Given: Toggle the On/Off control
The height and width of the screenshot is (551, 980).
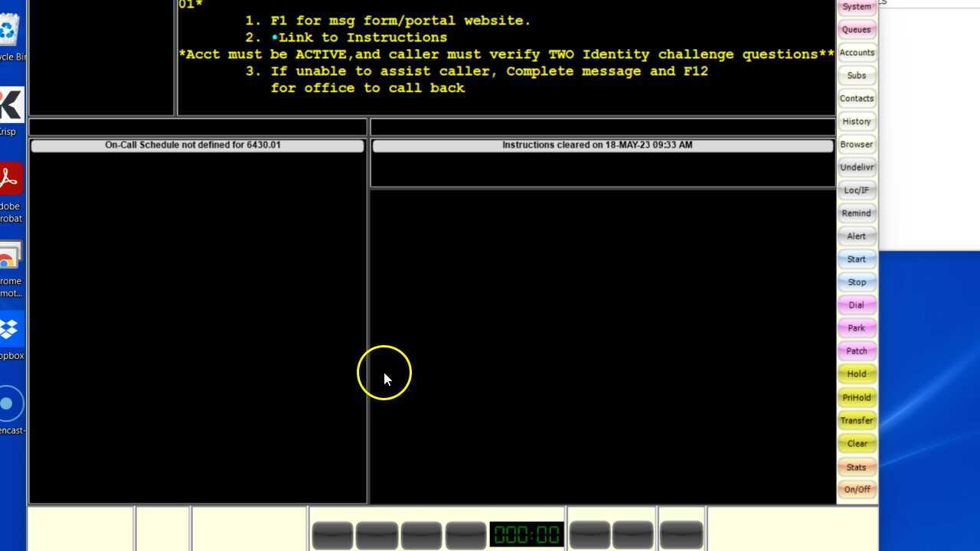Looking at the screenshot, I should coord(856,489).
